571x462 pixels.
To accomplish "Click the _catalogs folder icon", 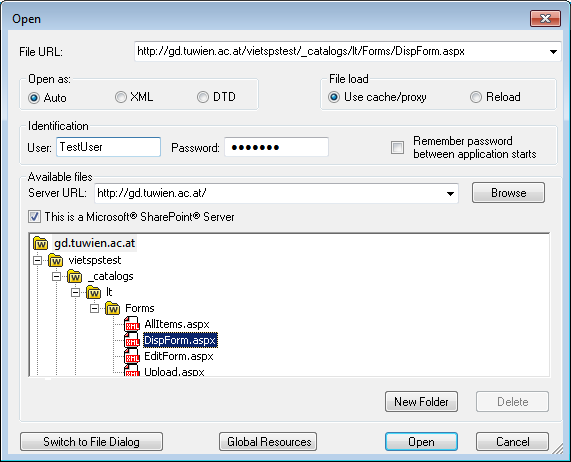I will 75,276.
